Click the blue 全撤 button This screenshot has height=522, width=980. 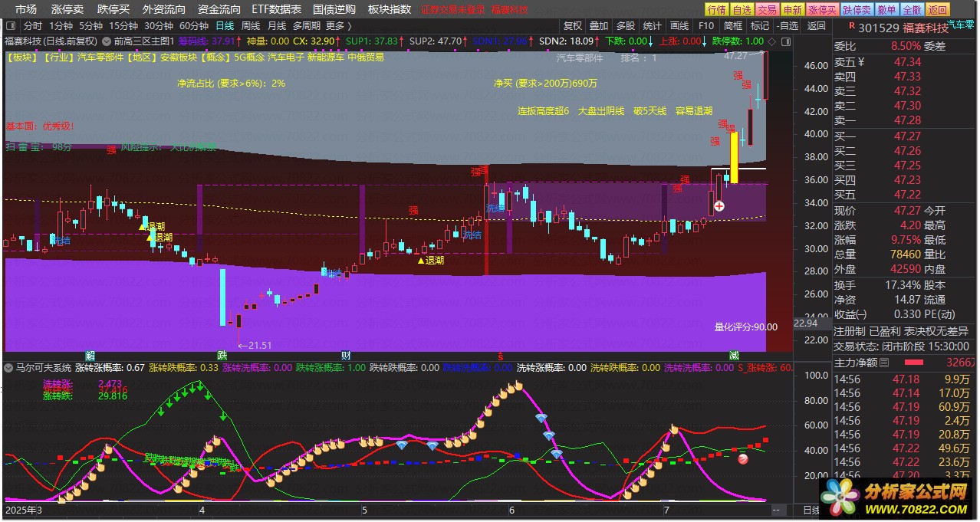point(912,10)
